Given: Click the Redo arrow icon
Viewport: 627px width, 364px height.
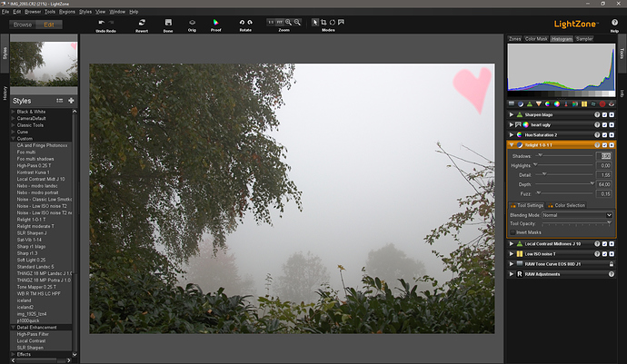Looking at the screenshot, I should [111, 23].
